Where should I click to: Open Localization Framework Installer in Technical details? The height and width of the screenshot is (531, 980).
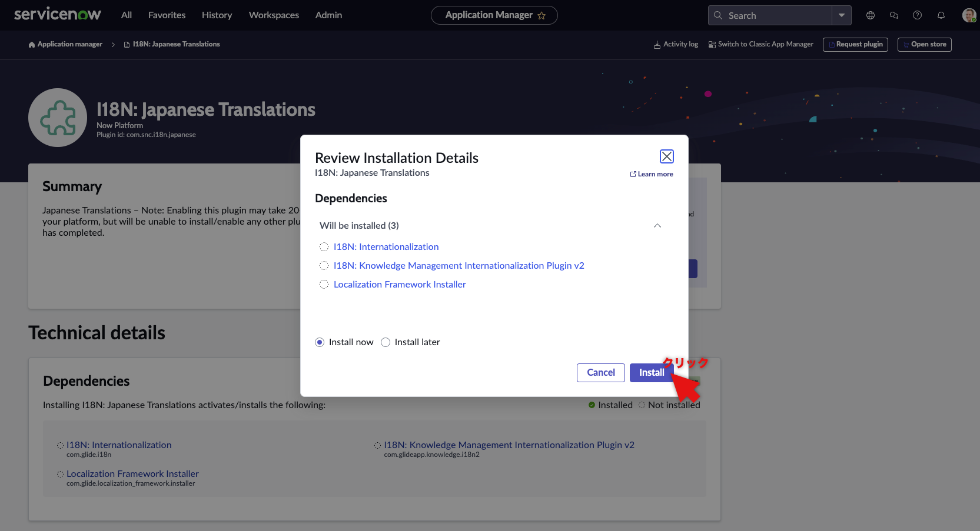tap(132, 474)
